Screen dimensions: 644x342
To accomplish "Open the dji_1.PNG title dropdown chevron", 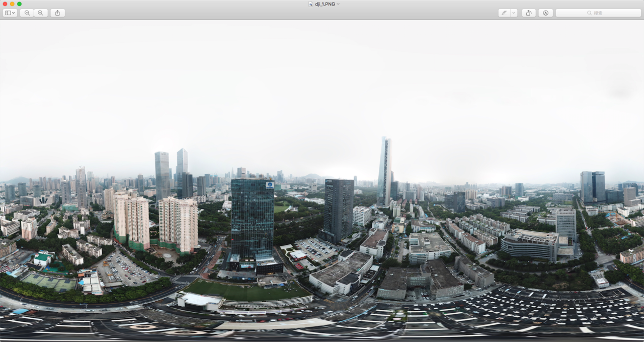I will click(338, 4).
